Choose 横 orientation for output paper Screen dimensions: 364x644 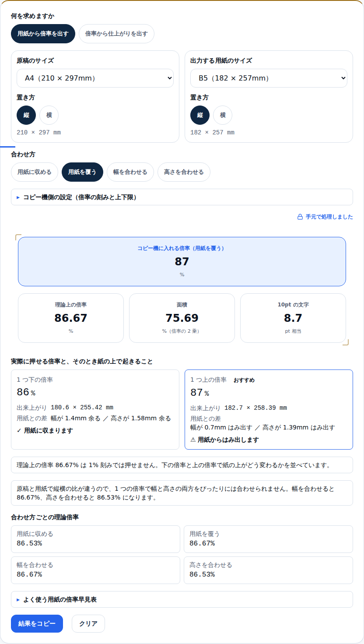pos(223,115)
